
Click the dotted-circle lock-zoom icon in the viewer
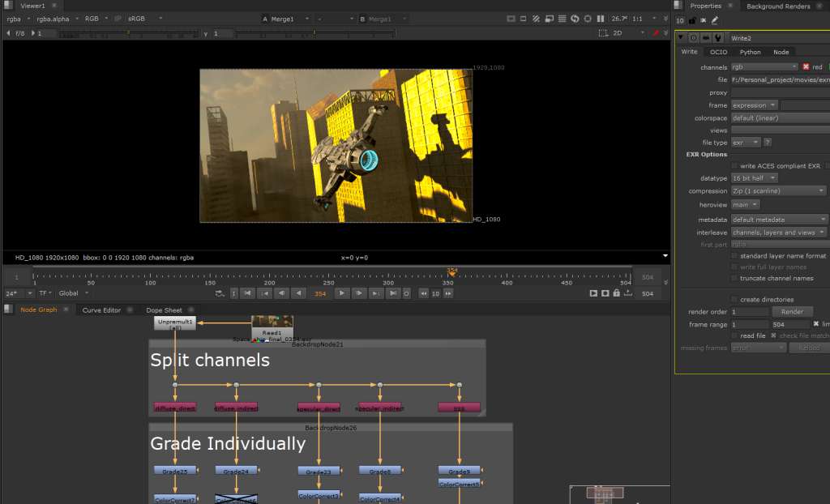click(588, 19)
